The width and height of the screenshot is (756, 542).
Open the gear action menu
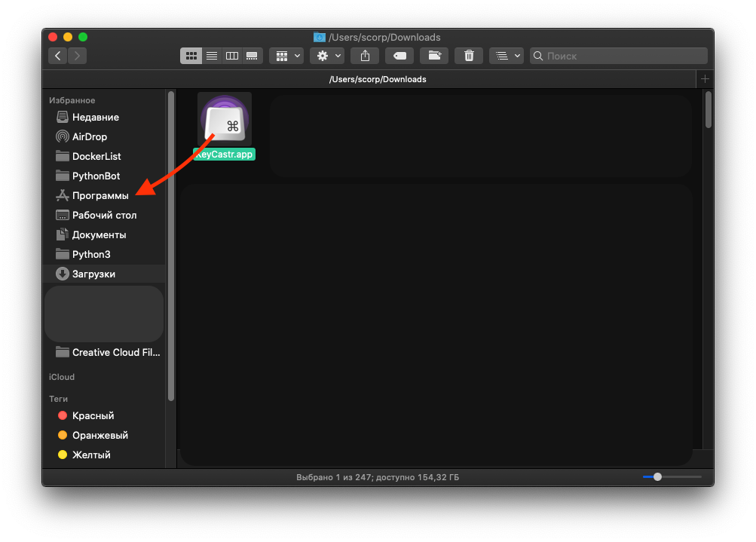coord(327,56)
